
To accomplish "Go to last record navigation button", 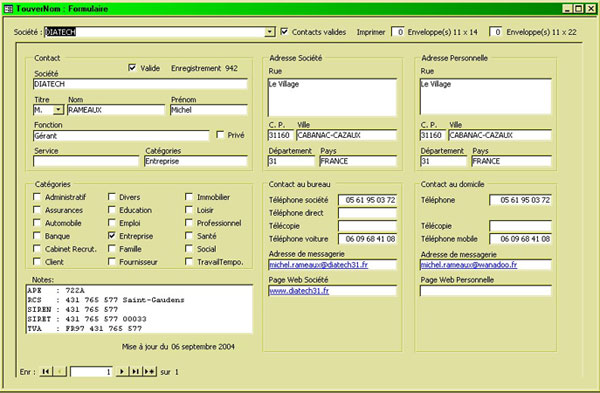I will [135, 371].
